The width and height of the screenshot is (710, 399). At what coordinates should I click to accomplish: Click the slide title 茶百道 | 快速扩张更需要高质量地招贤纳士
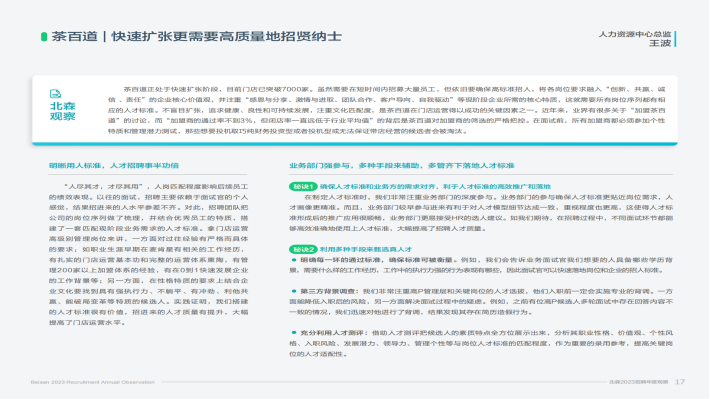pyautogui.click(x=197, y=36)
